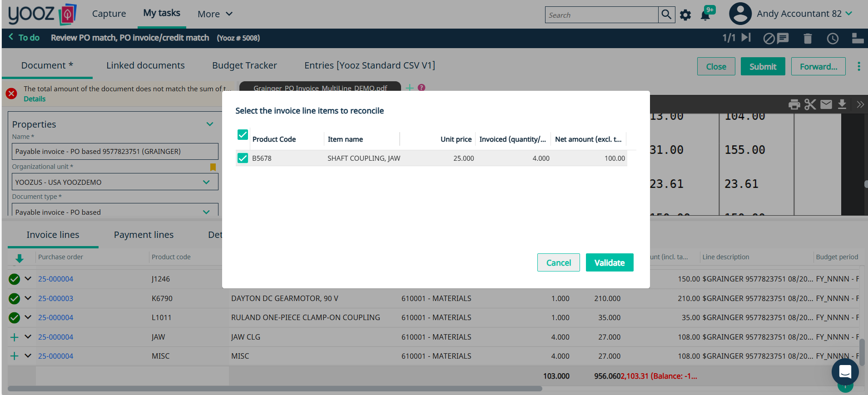Open the settings gear icon
Screen dimensions: 868x395
click(x=685, y=15)
